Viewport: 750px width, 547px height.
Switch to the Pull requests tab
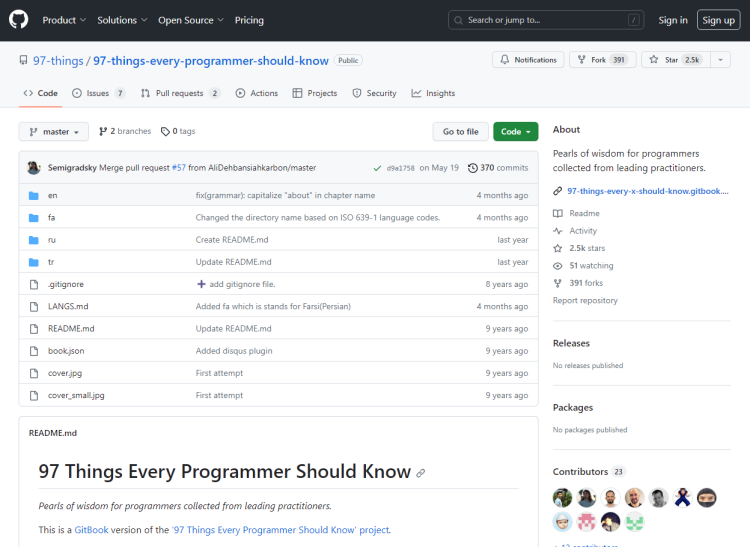coord(180,93)
